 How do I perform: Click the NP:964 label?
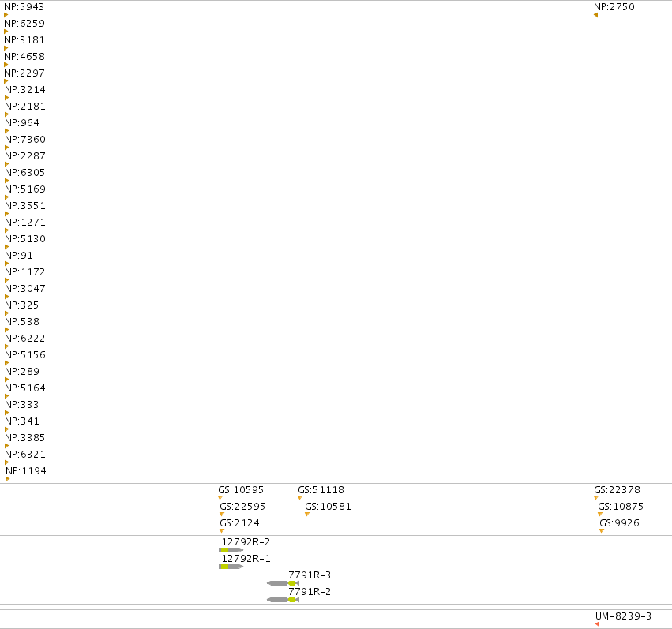tap(22, 123)
